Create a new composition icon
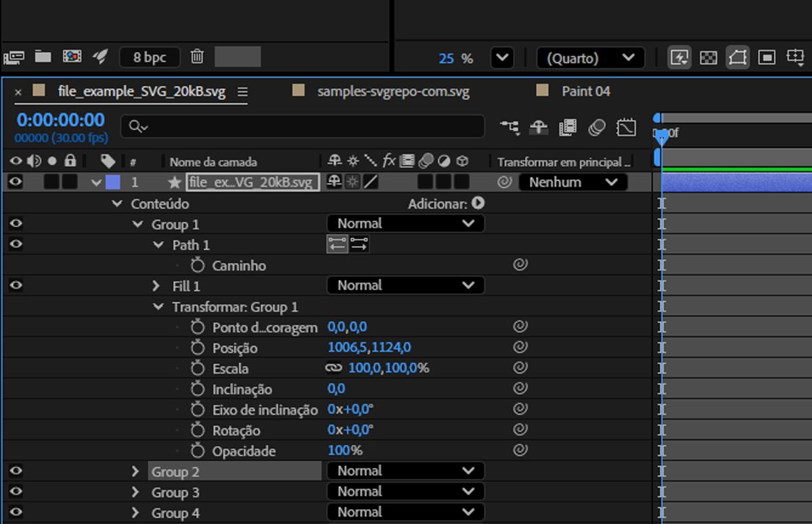 [x=72, y=57]
